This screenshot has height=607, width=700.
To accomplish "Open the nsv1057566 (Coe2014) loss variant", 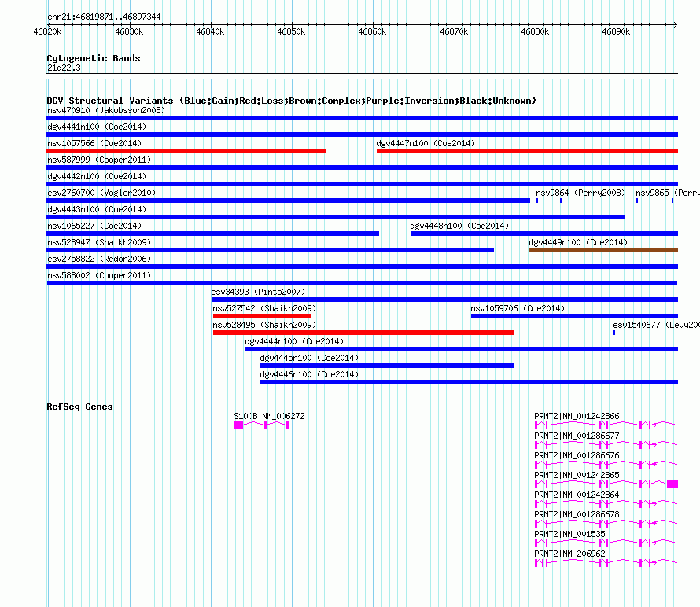I will [186, 151].
